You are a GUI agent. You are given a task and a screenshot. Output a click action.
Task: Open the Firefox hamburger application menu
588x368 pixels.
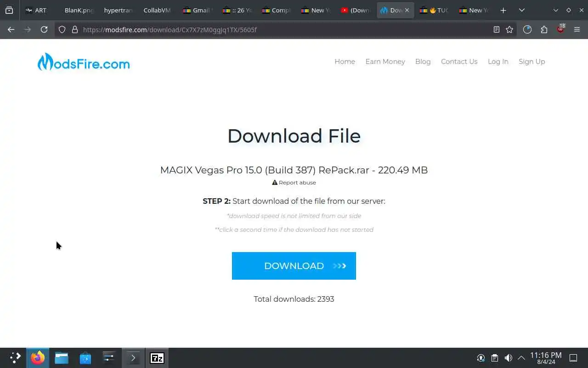[577, 29]
